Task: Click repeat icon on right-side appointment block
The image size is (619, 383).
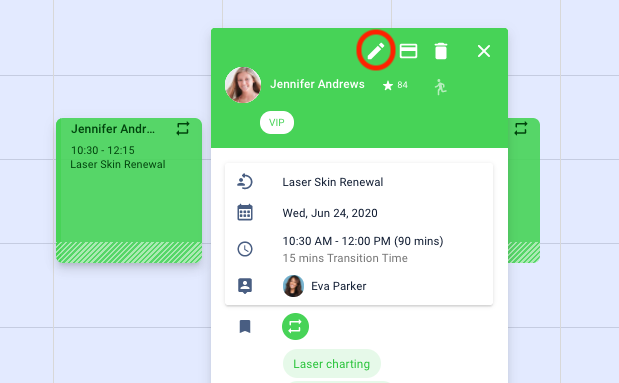Action: click(x=521, y=128)
